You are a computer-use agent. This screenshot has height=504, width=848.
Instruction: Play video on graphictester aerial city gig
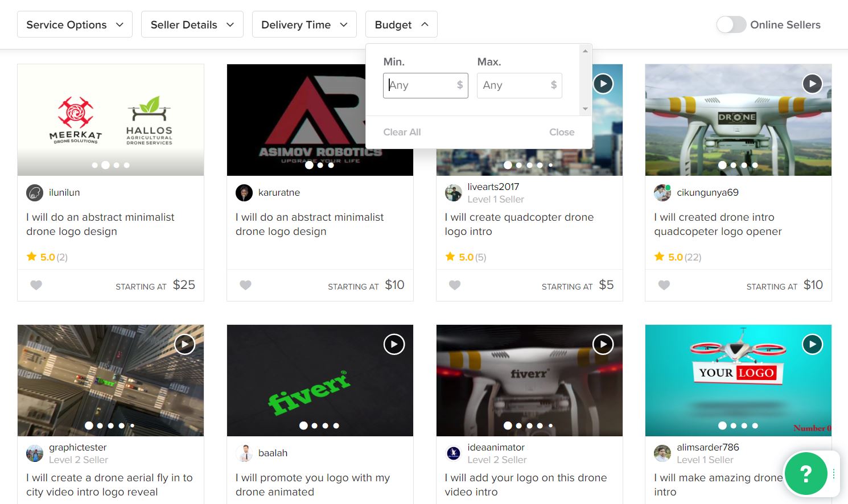pyautogui.click(x=184, y=344)
